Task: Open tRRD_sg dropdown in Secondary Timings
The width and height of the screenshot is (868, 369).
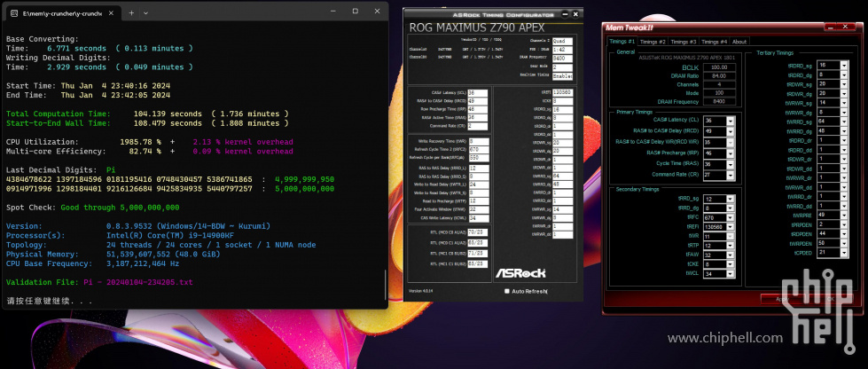Action: tap(731, 199)
